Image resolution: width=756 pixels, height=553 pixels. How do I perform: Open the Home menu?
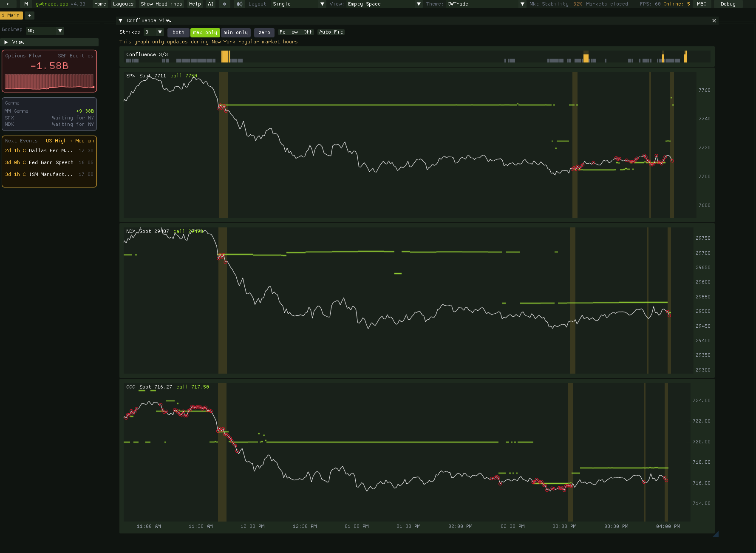click(100, 4)
